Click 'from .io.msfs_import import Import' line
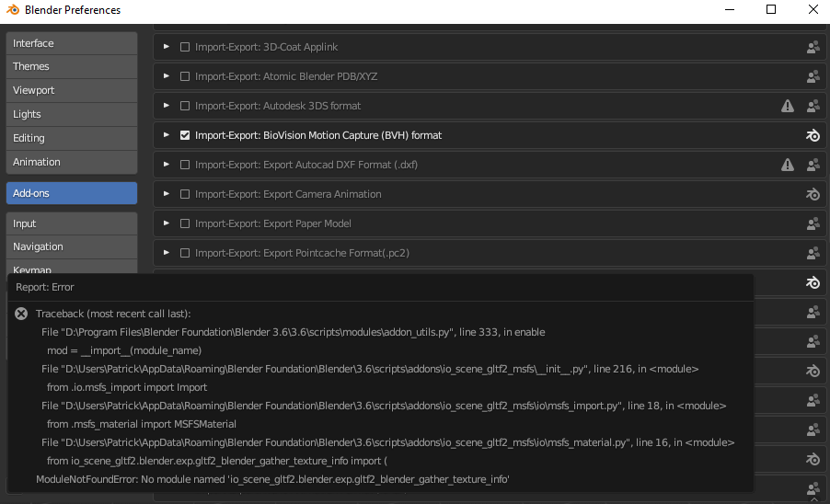830x504 pixels. 127,387
